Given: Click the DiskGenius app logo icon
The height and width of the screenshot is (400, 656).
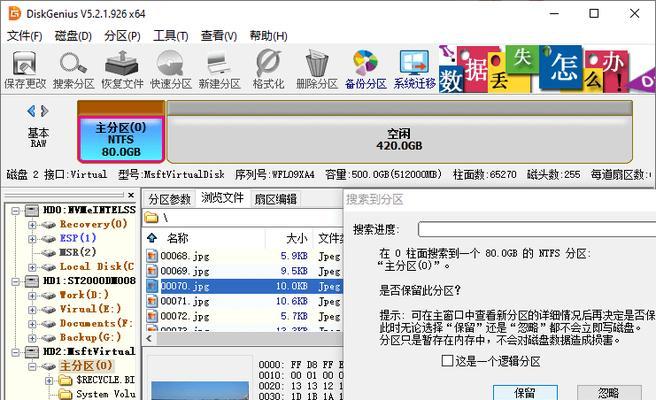Looking at the screenshot, I should (x=14, y=13).
